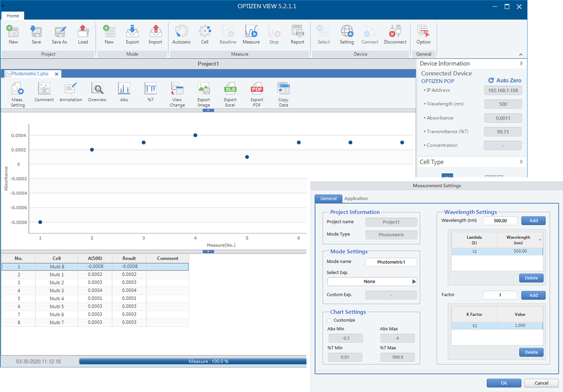Click the Cell column header

(56, 259)
